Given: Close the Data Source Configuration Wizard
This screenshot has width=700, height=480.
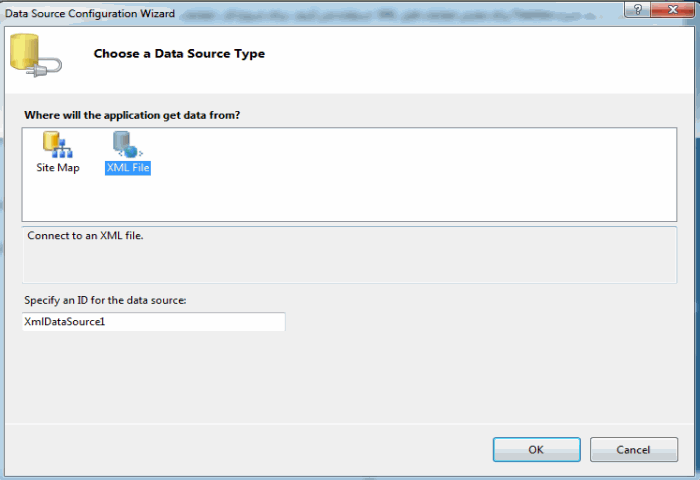Looking at the screenshot, I should pyautogui.click(x=672, y=9).
